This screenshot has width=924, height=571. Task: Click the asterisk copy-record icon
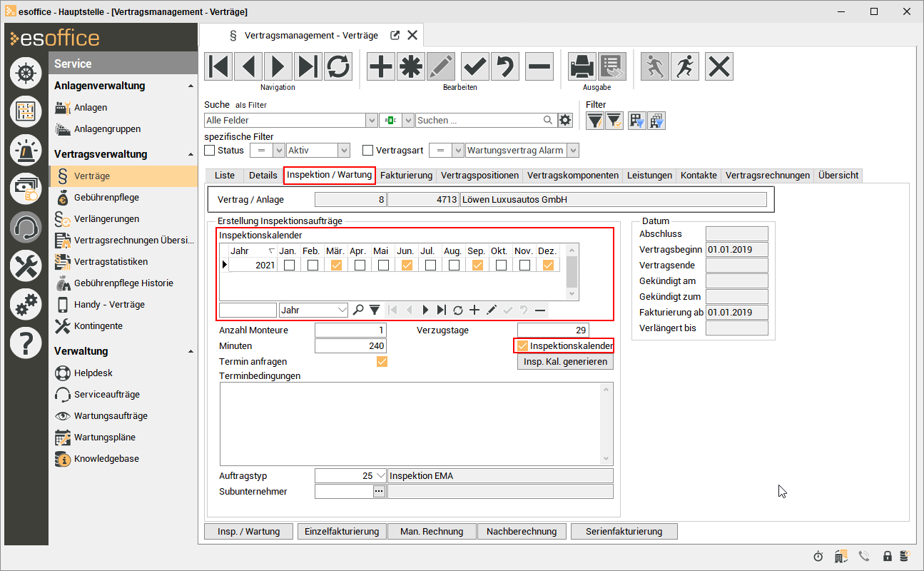[411, 66]
